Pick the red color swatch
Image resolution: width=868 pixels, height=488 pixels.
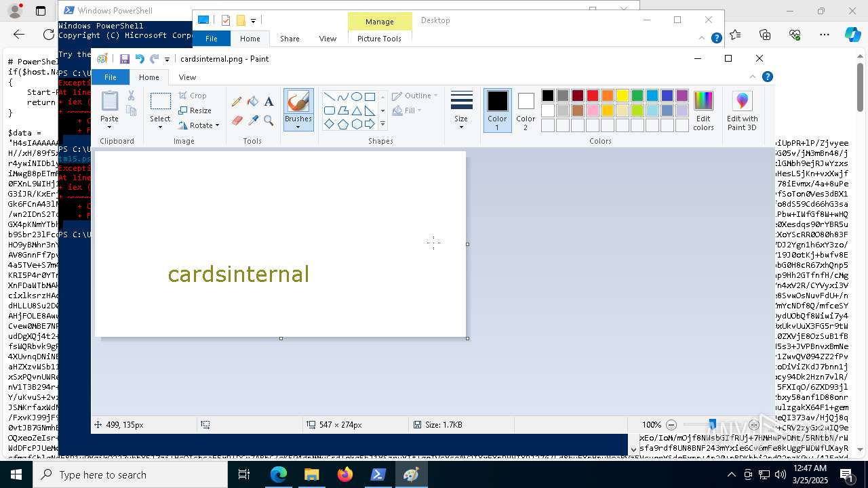pyautogui.click(x=593, y=96)
